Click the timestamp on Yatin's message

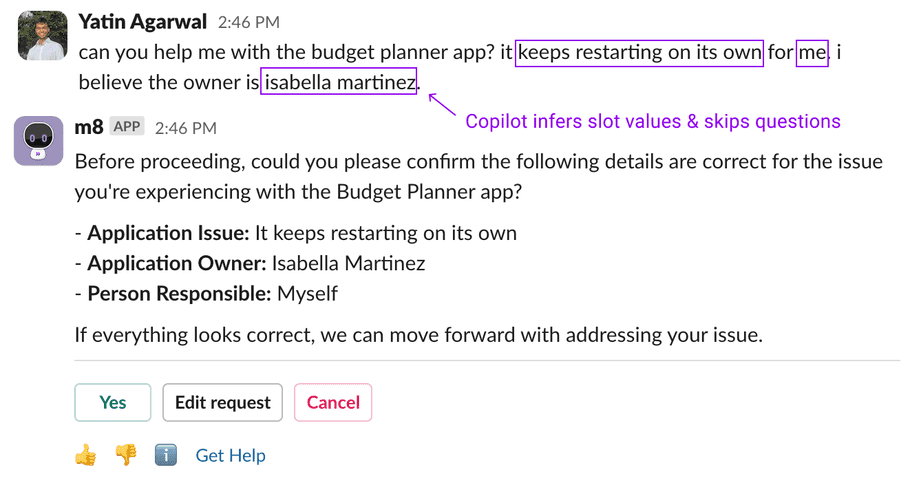[x=249, y=23]
